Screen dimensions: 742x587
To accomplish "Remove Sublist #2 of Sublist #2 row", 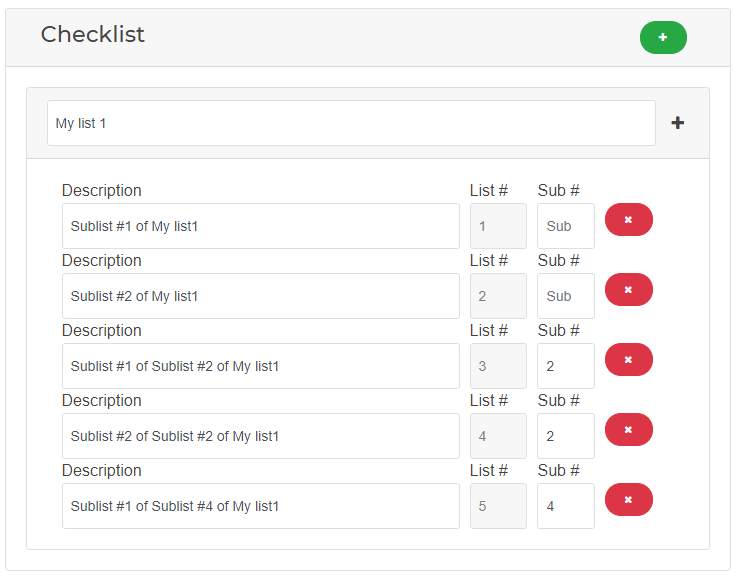I will point(628,430).
